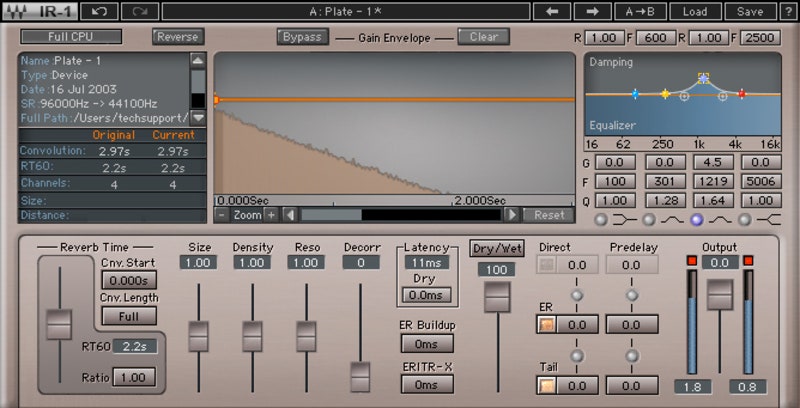800x408 pixels.
Task: Open the Save preset menu
Action: pos(749,11)
